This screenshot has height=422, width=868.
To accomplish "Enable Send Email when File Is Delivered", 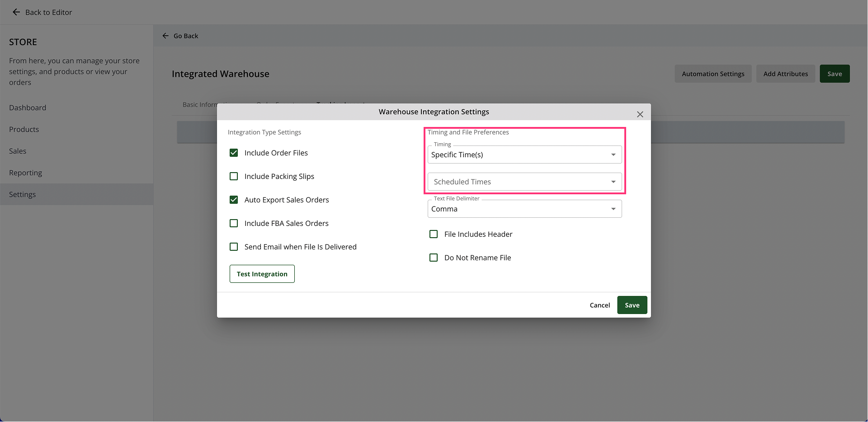I will [234, 247].
